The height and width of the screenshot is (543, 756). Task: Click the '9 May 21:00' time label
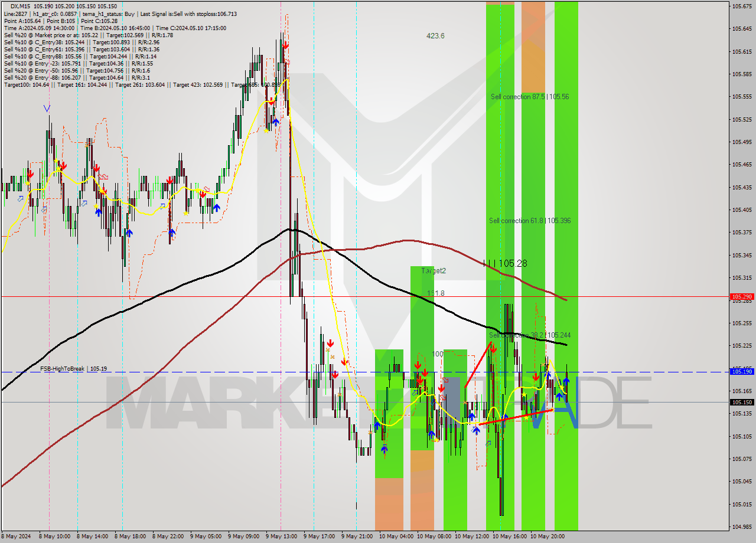click(357, 537)
